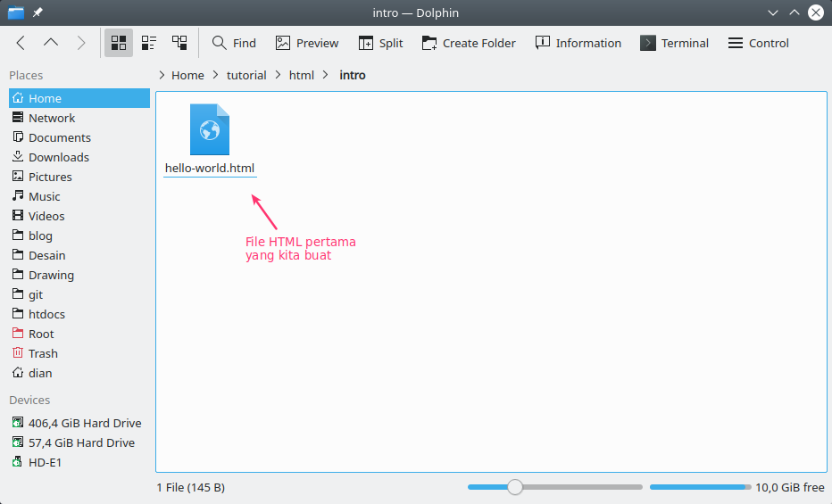Click the intro breadcrumb

tap(353, 75)
